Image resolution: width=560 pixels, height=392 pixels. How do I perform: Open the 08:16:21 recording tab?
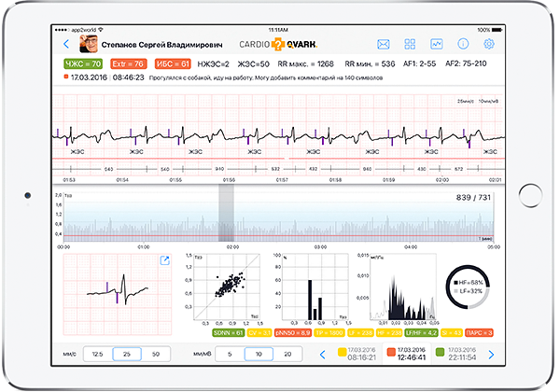pyautogui.click(x=357, y=354)
